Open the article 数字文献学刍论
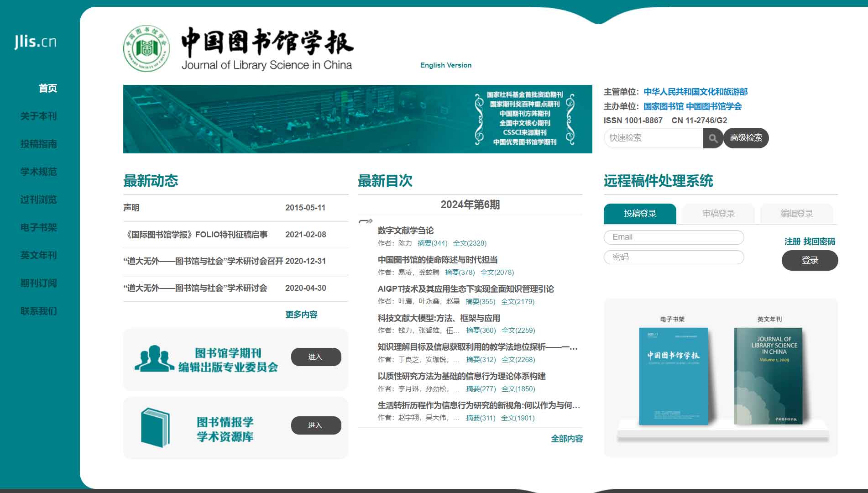The height and width of the screenshot is (493, 868). [406, 231]
